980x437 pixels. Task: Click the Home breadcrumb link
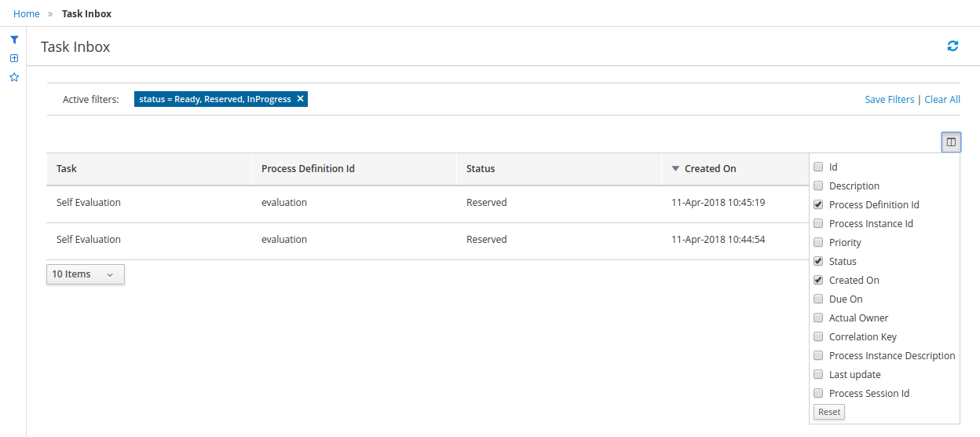pyautogui.click(x=27, y=13)
